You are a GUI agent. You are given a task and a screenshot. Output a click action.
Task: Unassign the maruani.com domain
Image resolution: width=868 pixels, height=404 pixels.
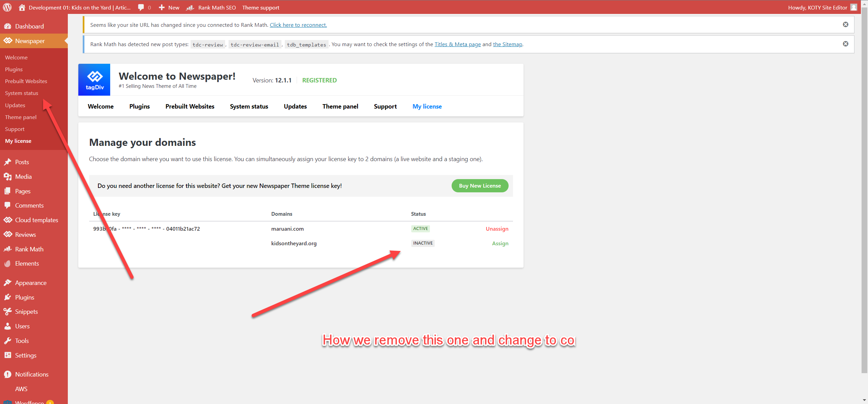point(497,229)
